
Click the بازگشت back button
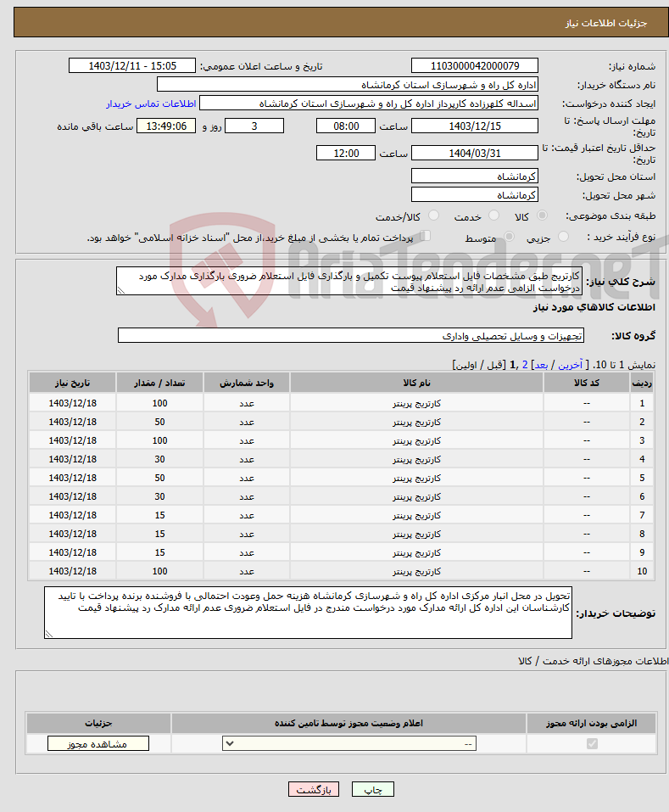[314, 789]
